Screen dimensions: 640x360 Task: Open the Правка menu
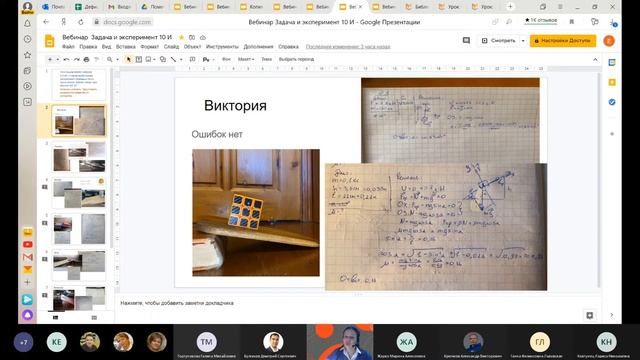click(88, 47)
